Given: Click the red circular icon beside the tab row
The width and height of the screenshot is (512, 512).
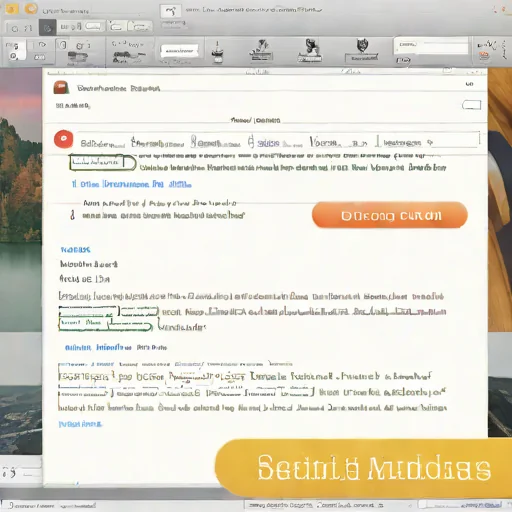Looking at the screenshot, I should 64,139.
